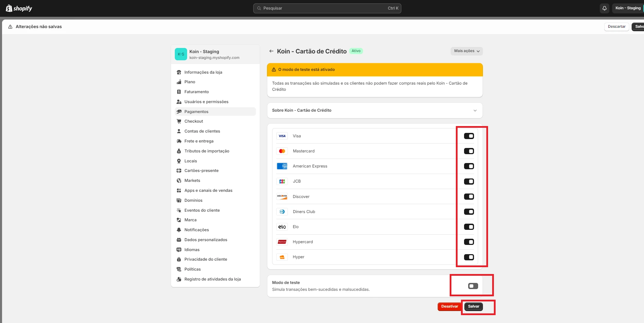
Task: Toggle the Discover switch
Action: [469, 197]
